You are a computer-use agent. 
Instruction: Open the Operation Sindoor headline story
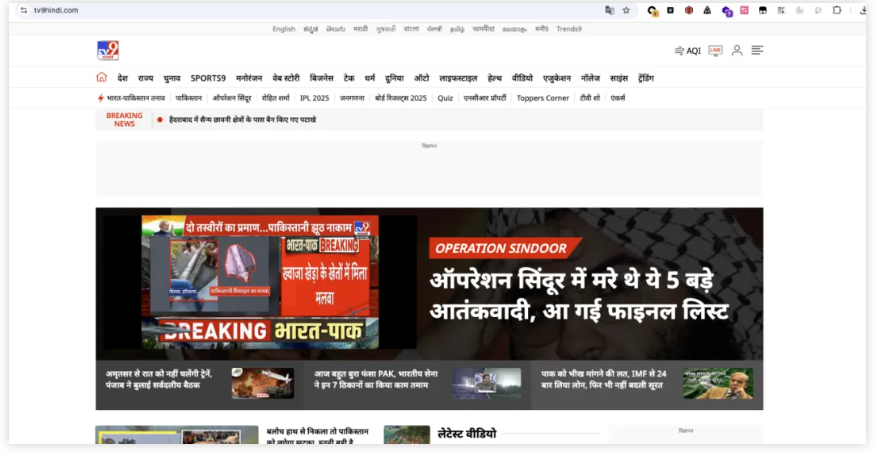[579, 298]
